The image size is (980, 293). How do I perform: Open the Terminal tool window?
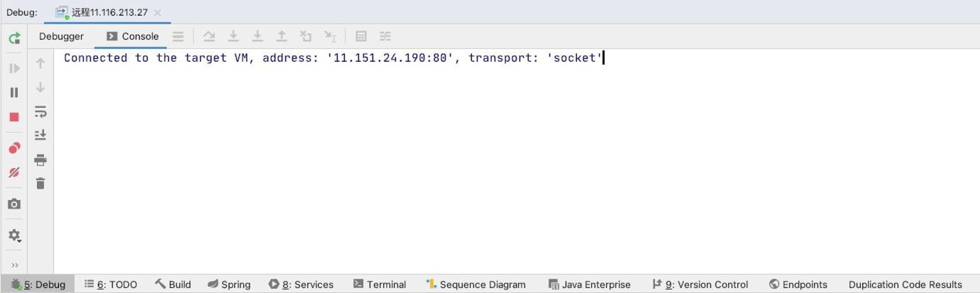coord(380,284)
